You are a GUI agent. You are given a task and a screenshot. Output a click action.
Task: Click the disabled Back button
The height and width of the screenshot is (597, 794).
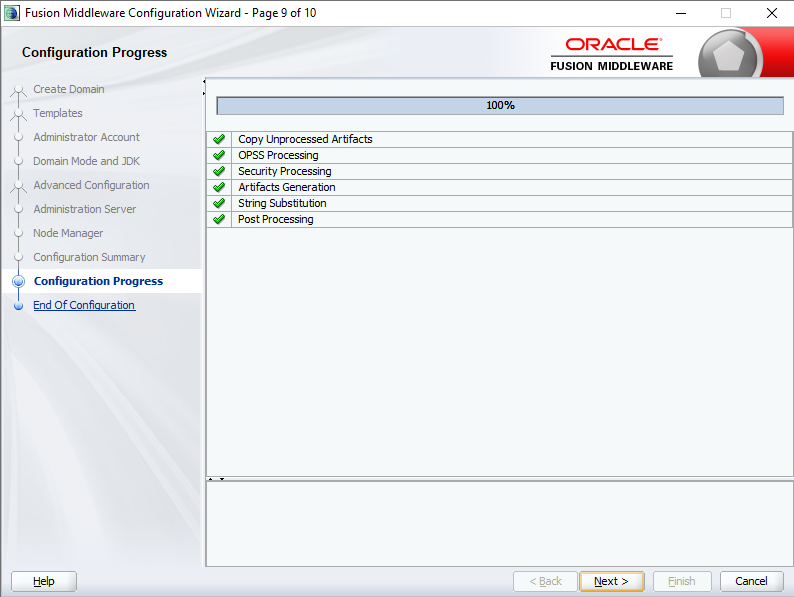[x=545, y=581]
